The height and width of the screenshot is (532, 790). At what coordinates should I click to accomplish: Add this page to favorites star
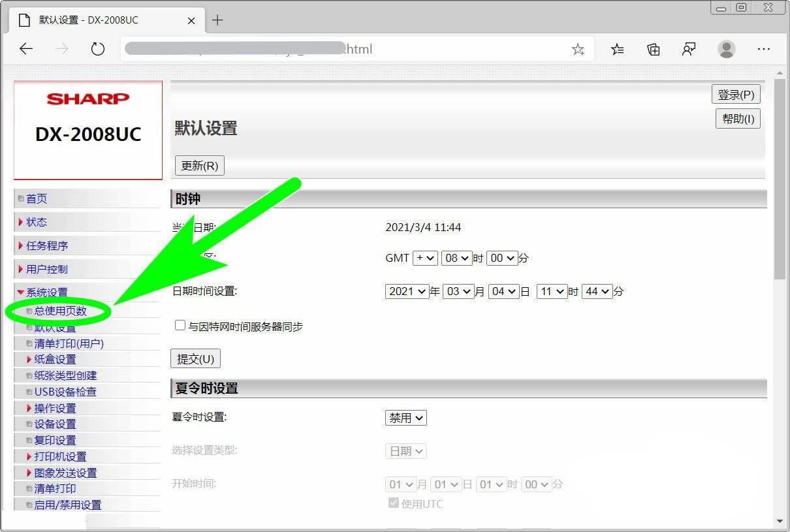(x=578, y=50)
